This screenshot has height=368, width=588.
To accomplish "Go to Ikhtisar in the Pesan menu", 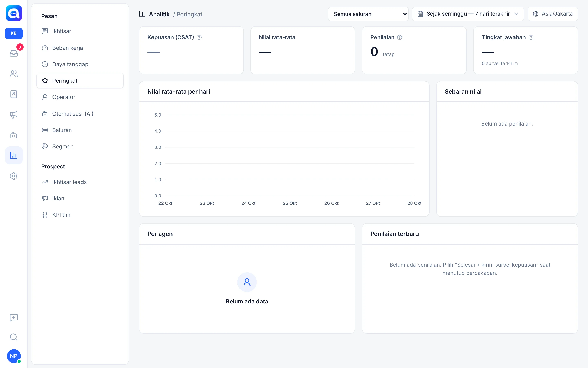I will 80,31.
